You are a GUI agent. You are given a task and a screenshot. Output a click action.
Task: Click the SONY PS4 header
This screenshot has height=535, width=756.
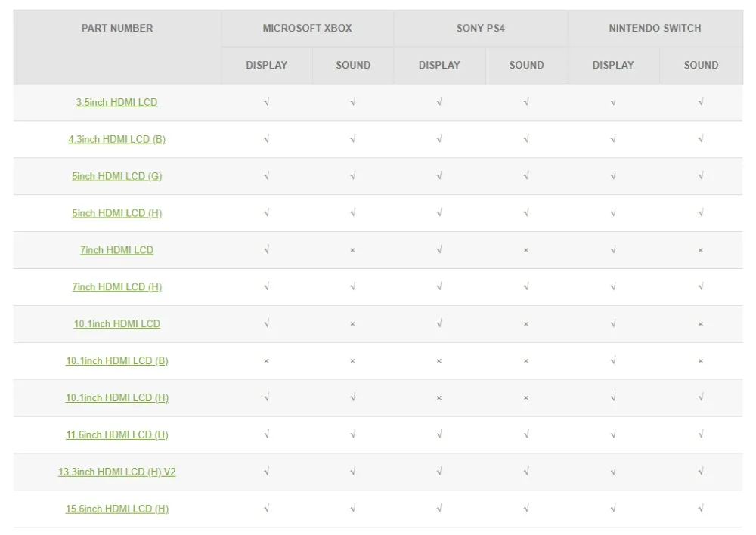pyautogui.click(x=481, y=28)
